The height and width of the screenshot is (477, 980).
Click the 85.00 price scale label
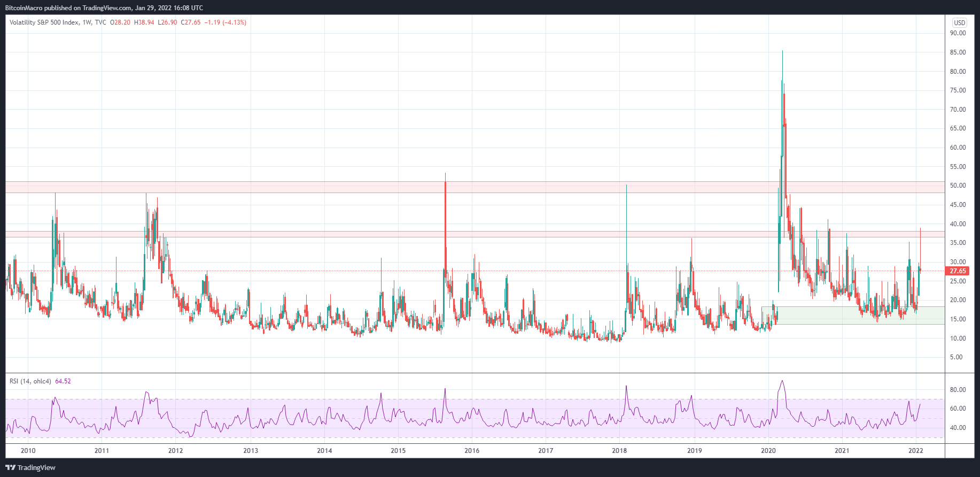(x=958, y=52)
